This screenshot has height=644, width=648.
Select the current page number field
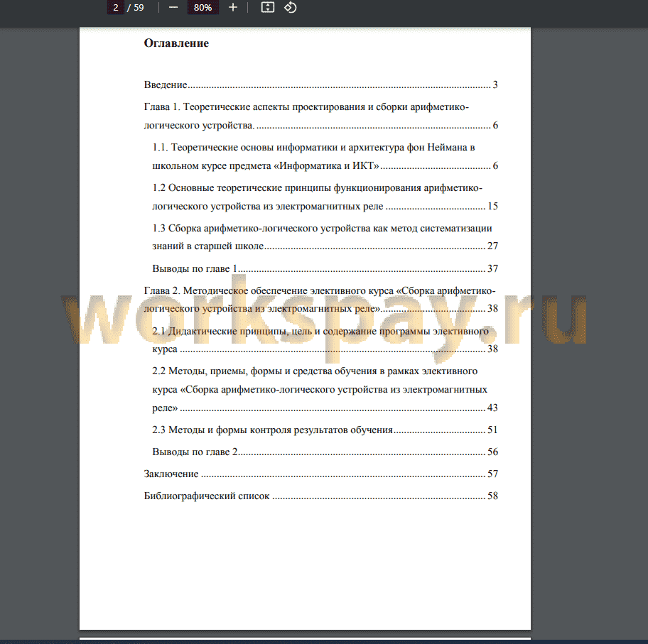(116, 7)
